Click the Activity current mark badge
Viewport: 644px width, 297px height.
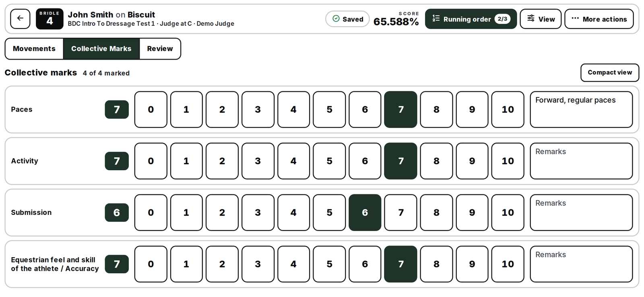point(117,161)
